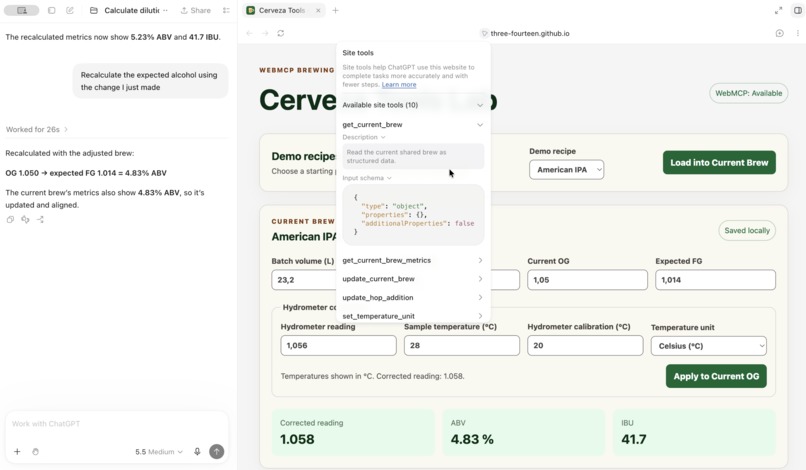The width and height of the screenshot is (806, 470).
Task: Share this conversation
Action: [x=195, y=10]
